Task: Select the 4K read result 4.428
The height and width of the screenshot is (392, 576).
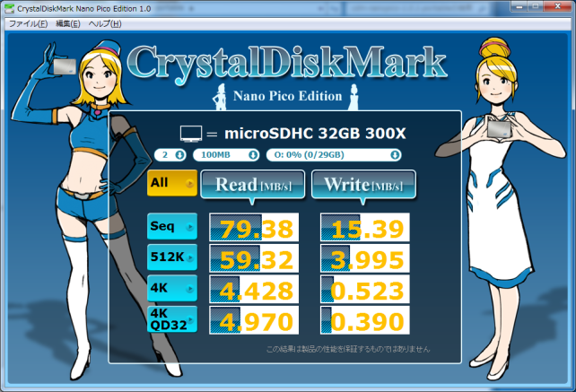Action: pyautogui.click(x=254, y=289)
